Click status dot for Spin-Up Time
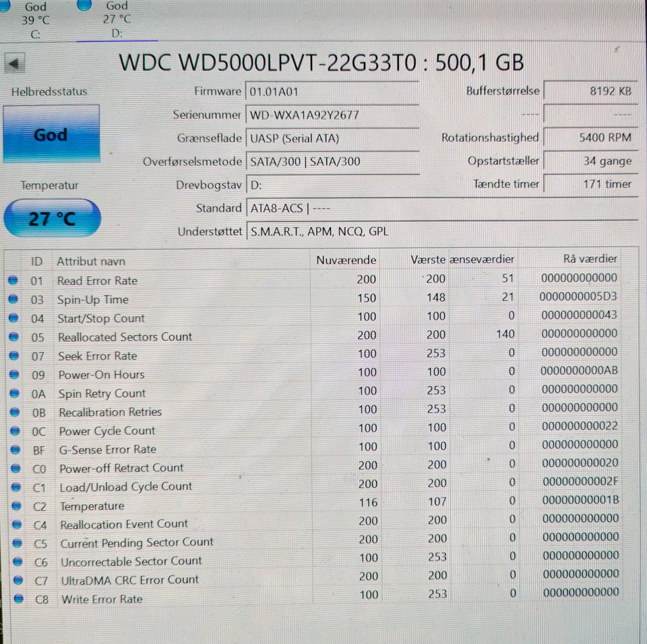This screenshot has width=647, height=644. tap(13, 298)
